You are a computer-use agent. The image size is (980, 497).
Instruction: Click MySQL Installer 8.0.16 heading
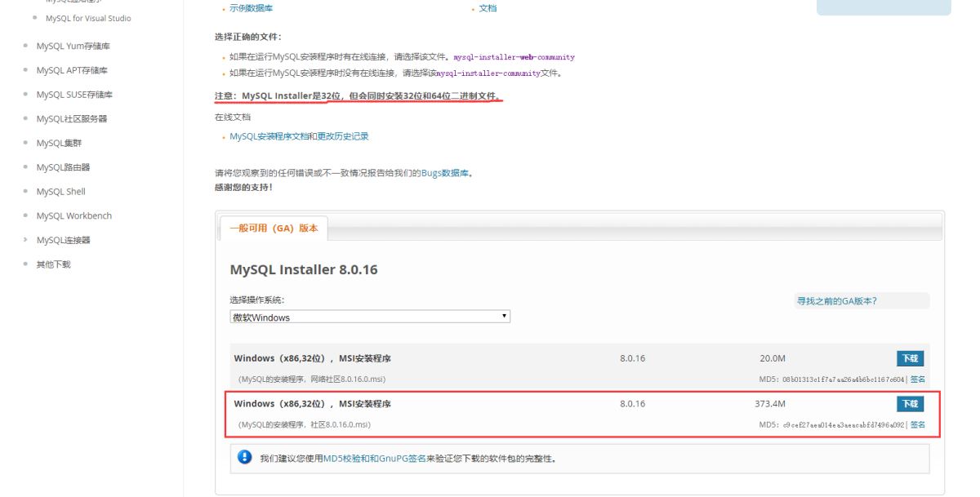(x=304, y=269)
